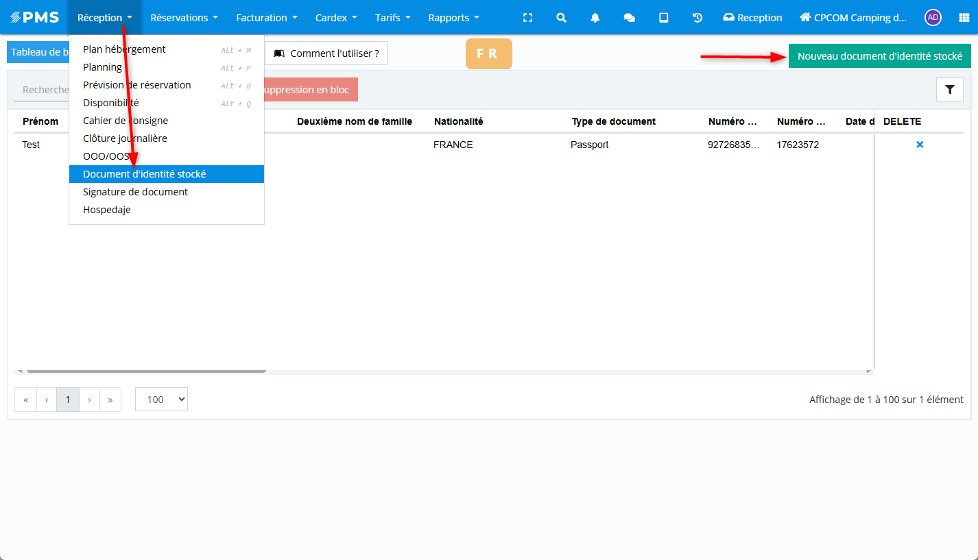
Task: Open the AD user avatar
Action: coord(933,18)
